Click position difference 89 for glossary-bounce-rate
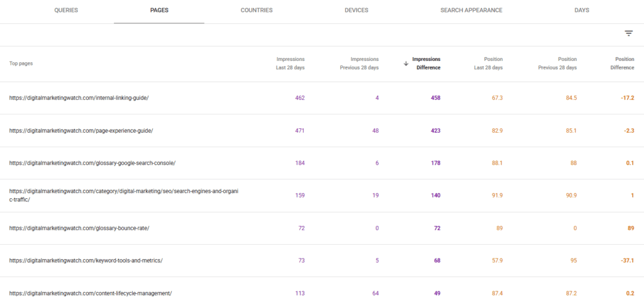644x307 pixels. 630,228
